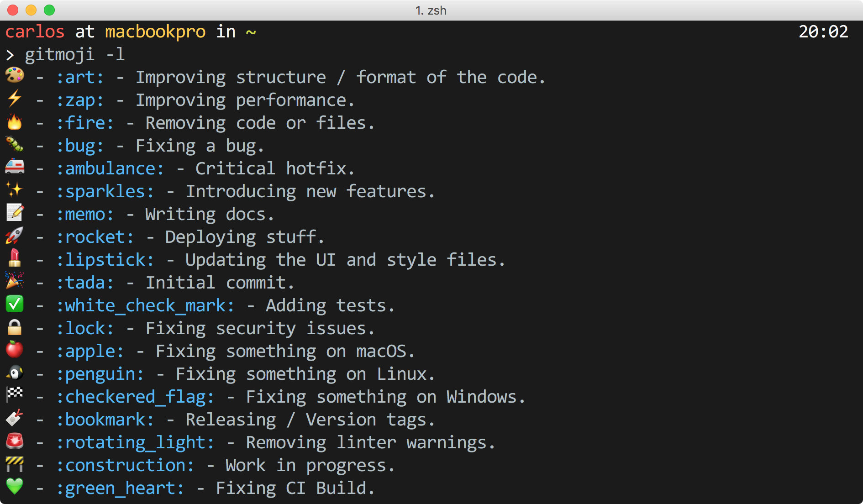Click the ':lock:' code text
The height and width of the screenshot is (504, 863).
[x=85, y=328]
